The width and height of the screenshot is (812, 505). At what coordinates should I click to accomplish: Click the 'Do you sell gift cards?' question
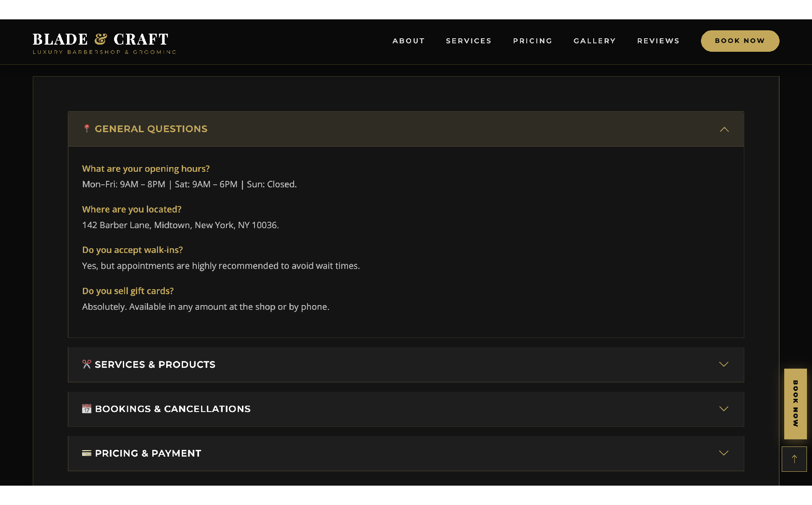pyautogui.click(x=128, y=291)
